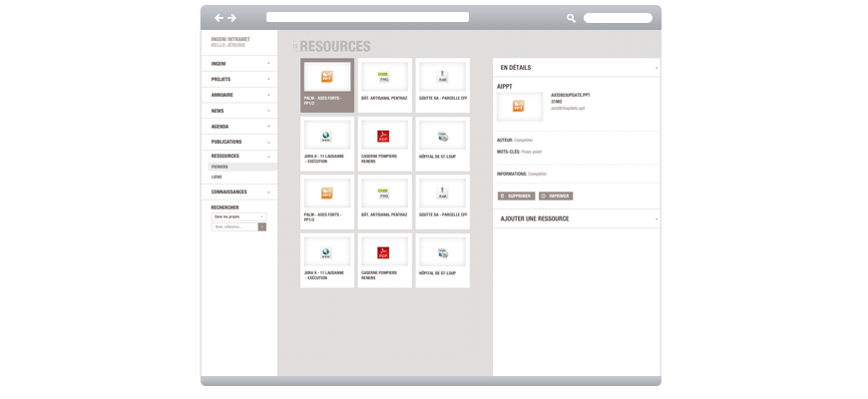
Task: Click the browser back arrow
Action: tap(218, 18)
